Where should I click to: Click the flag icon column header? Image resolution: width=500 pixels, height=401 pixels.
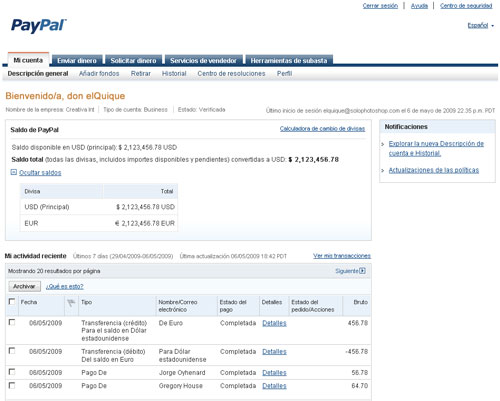pos(71,303)
